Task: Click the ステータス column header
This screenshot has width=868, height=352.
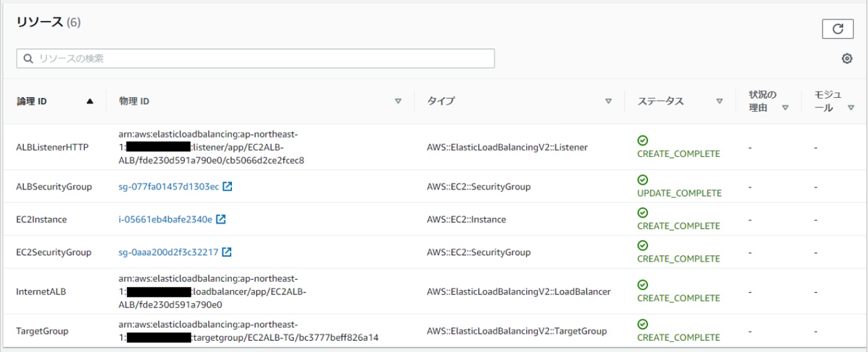Action: 660,101
